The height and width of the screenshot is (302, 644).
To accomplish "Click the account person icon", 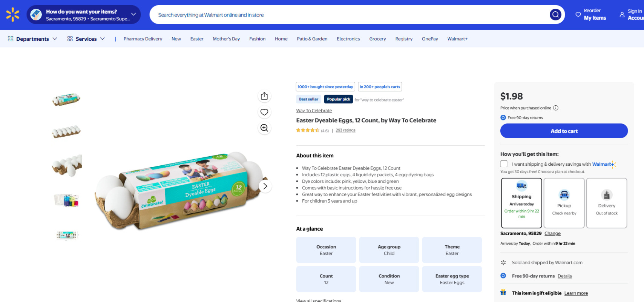I will [x=622, y=15].
